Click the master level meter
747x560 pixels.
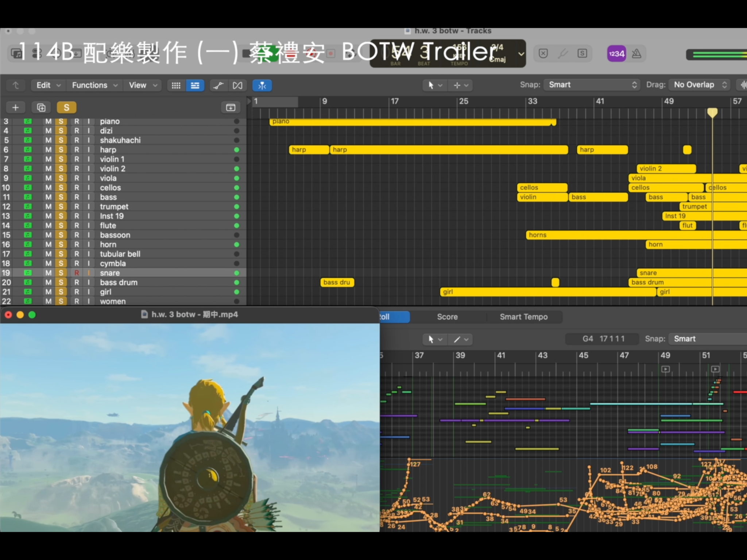click(x=716, y=54)
